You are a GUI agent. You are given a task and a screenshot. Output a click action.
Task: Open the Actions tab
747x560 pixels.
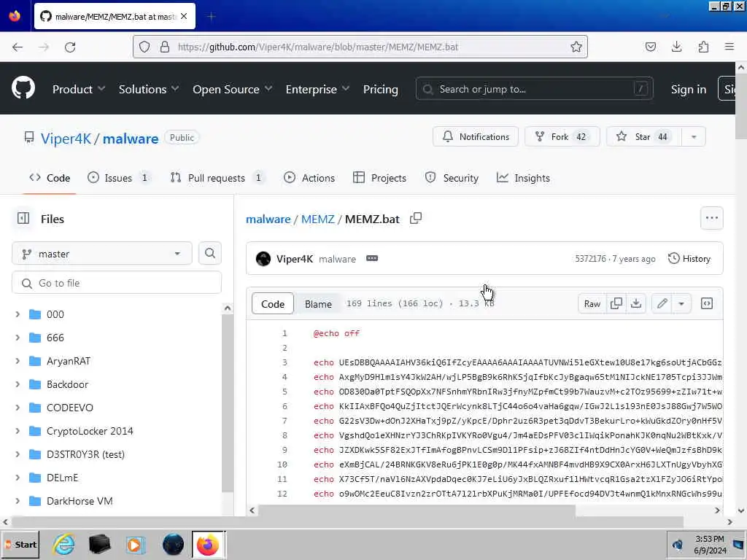[309, 178]
